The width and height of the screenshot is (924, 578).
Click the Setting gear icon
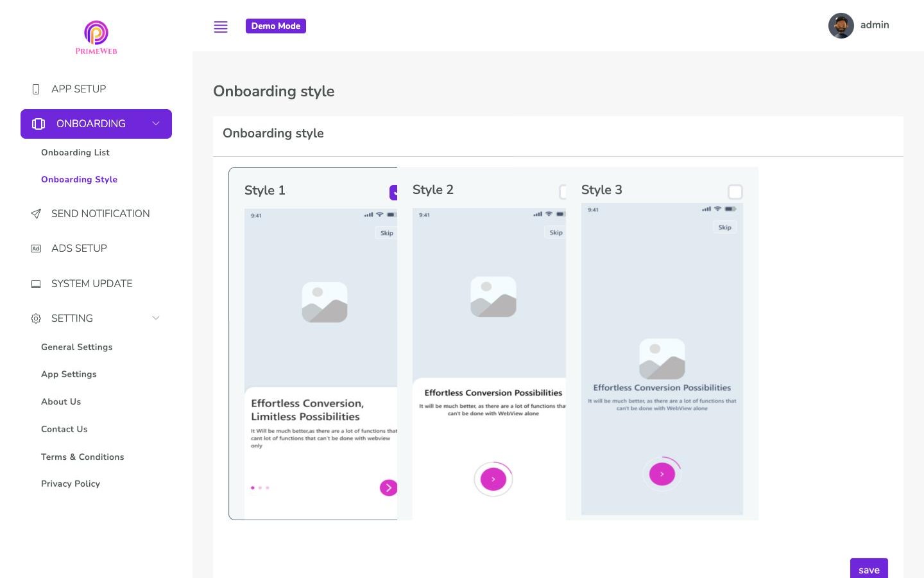click(x=36, y=319)
